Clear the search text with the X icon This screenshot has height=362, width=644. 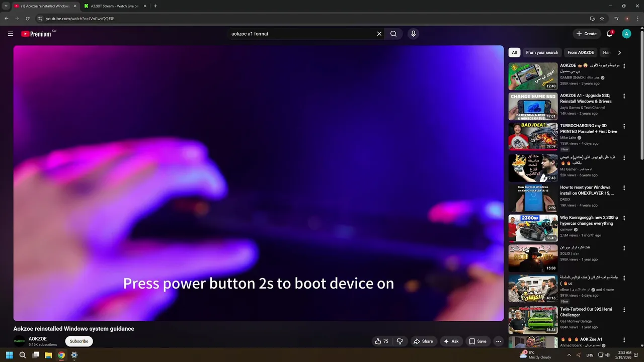click(x=379, y=34)
